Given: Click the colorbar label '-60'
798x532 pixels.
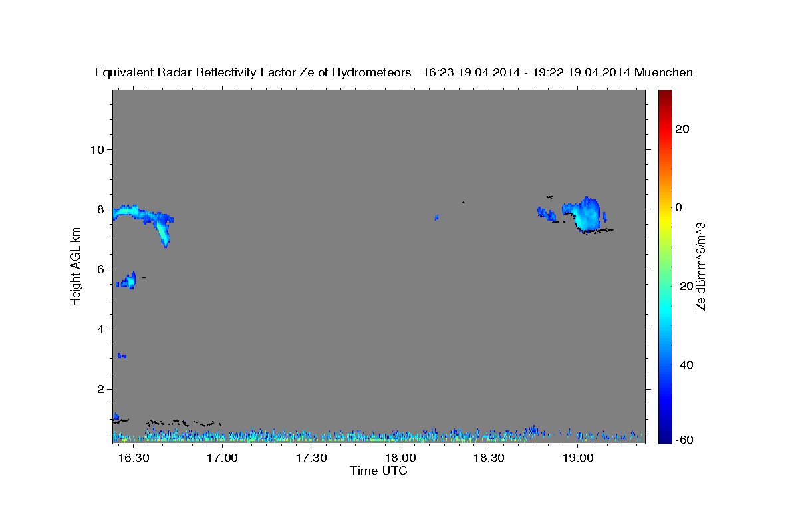Looking at the screenshot, I should coord(686,439).
